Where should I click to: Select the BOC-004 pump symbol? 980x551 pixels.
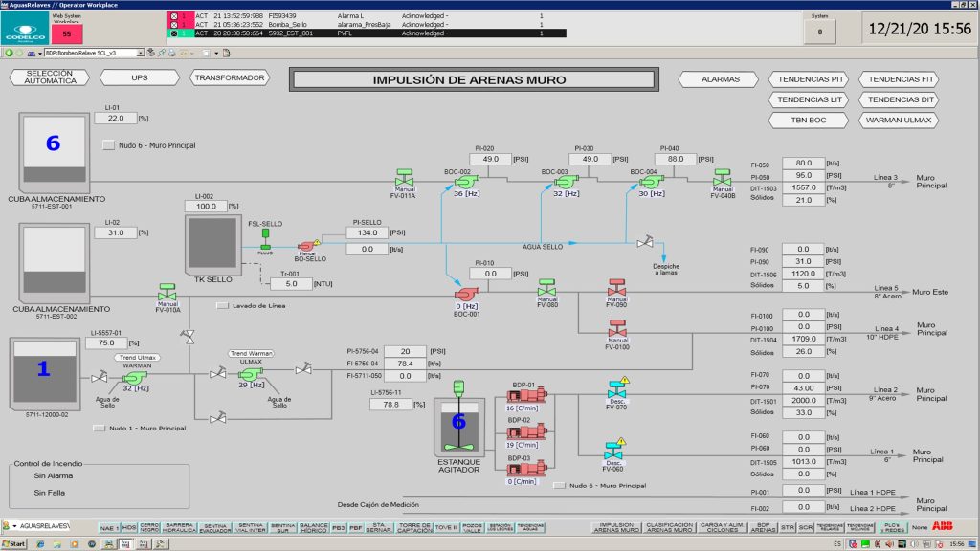(x=647, y=181)
